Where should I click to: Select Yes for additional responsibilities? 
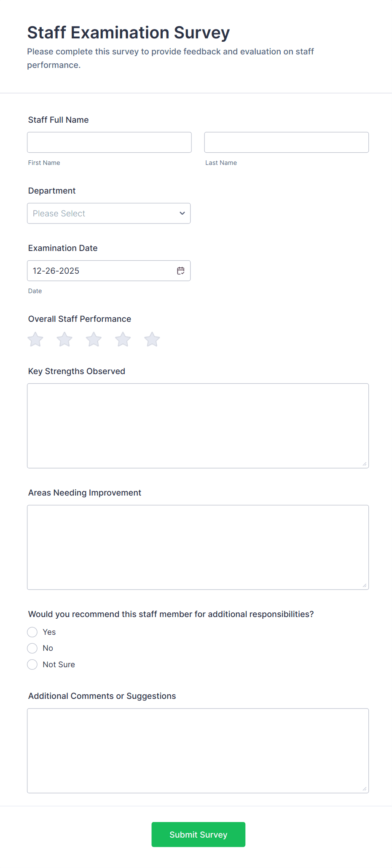point(32,632)
